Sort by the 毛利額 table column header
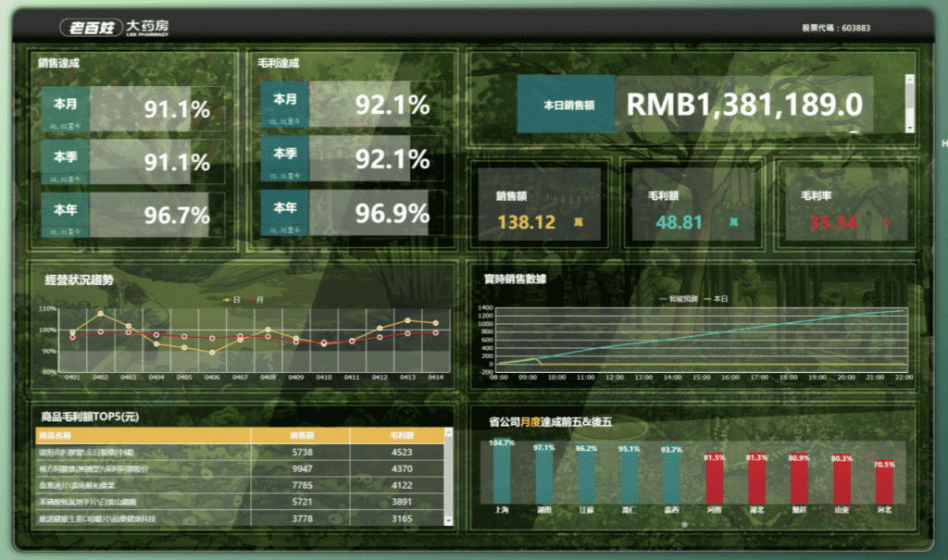Image resolution: width=948 pixels, height=560 pixels. (397, 435)
